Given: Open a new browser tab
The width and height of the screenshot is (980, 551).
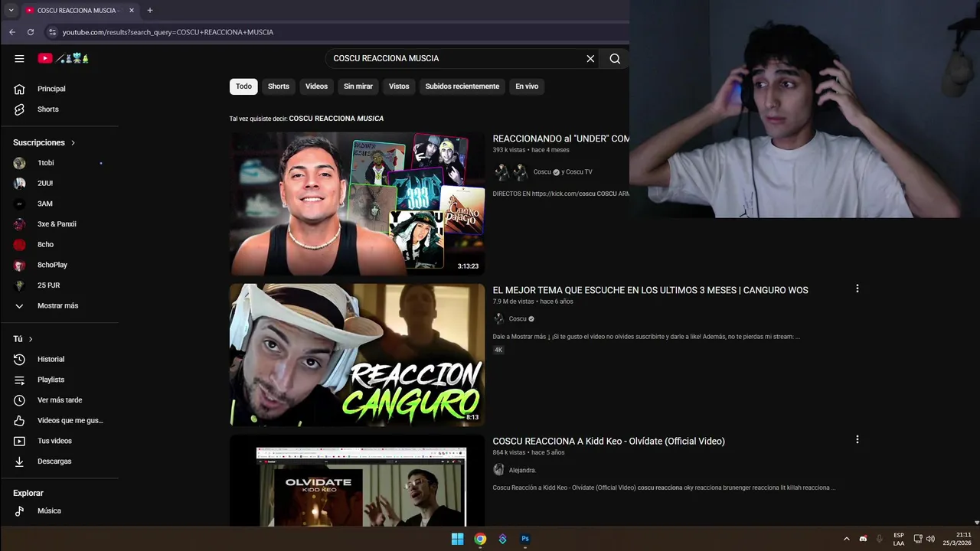Looking at the screenshot, I should (x=150, y=10).
